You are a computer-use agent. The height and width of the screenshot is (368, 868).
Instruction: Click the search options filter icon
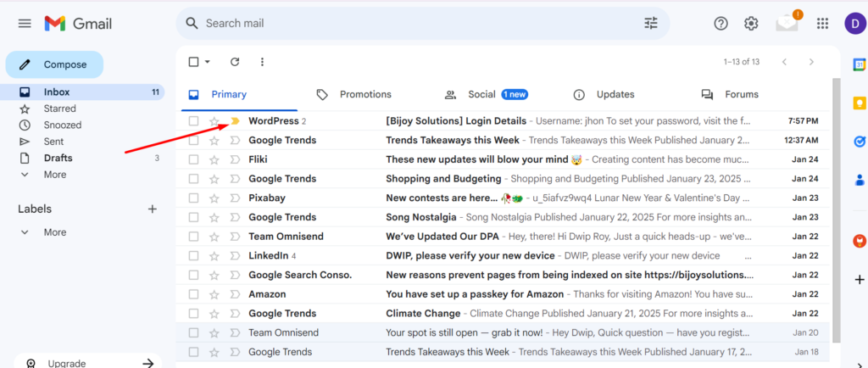(x=651, y=23)
